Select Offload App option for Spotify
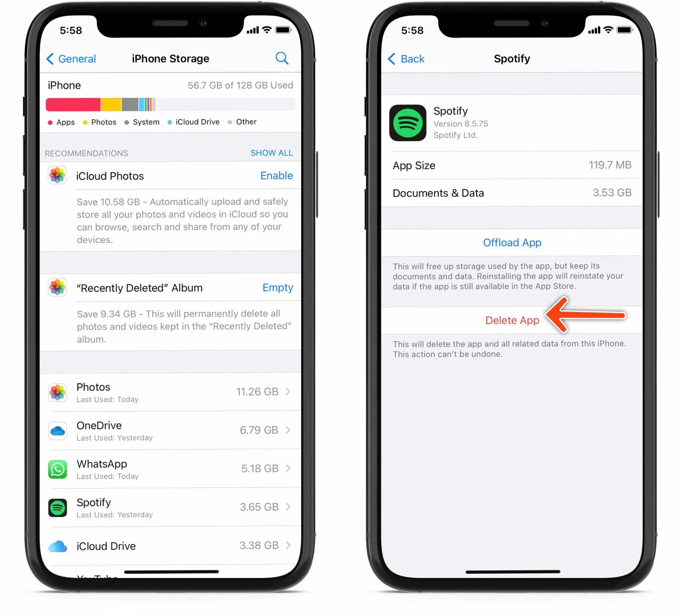This screenshot has width=683, height=616. click(512, 242)
